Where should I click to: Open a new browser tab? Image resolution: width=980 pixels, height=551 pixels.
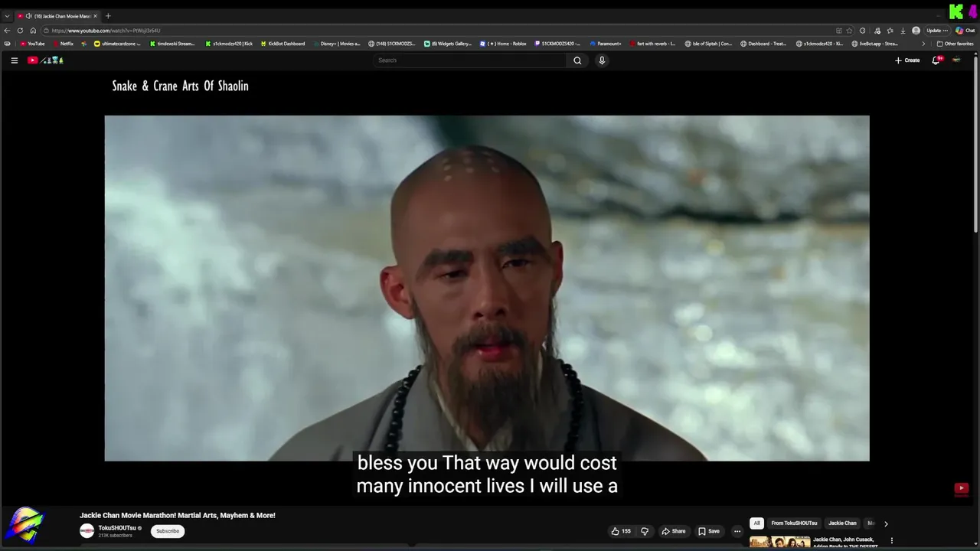coord(108,16)
